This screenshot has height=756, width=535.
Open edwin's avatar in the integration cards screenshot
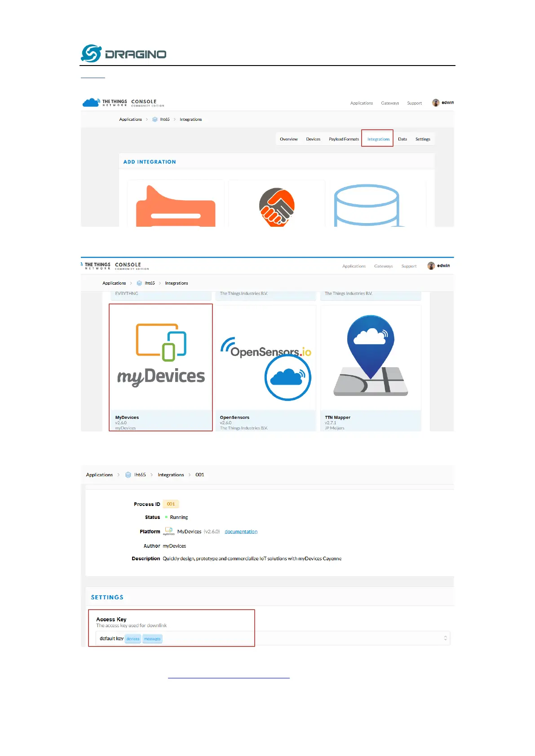pos(431,266)
